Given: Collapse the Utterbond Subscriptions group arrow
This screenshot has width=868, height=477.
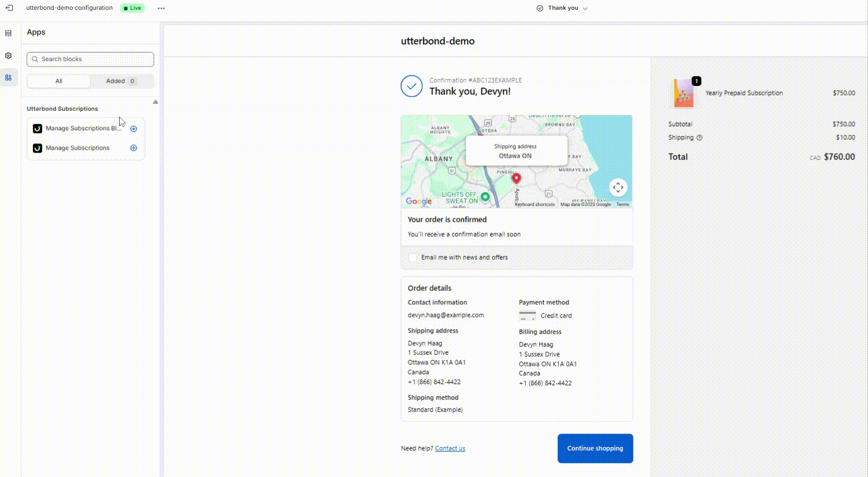Looking at the screenshot, I should [155, 102].
